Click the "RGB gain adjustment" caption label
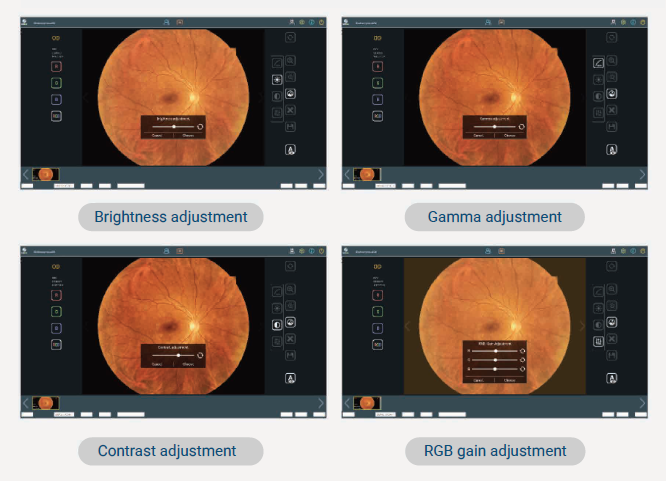 [x=495, y=451]
